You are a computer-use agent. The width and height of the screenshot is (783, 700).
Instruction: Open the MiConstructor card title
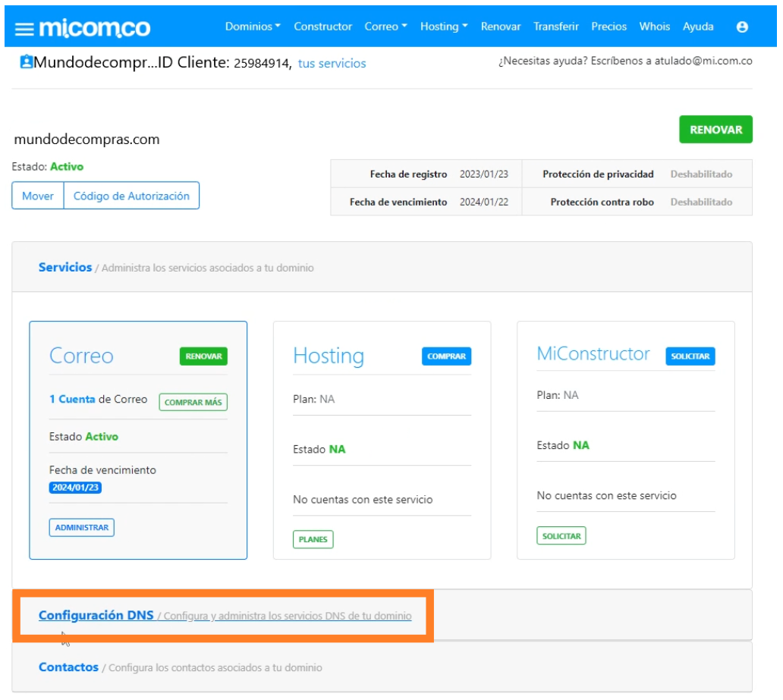(593, 353)
